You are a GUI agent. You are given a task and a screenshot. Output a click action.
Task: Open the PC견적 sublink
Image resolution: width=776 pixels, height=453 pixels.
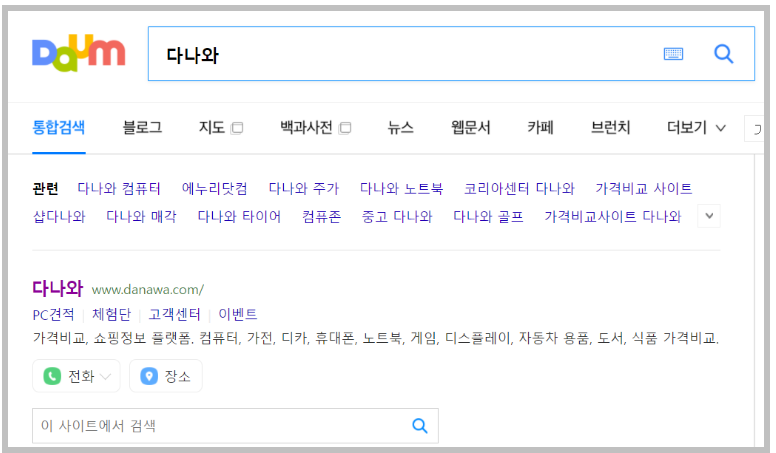[53, 314]
